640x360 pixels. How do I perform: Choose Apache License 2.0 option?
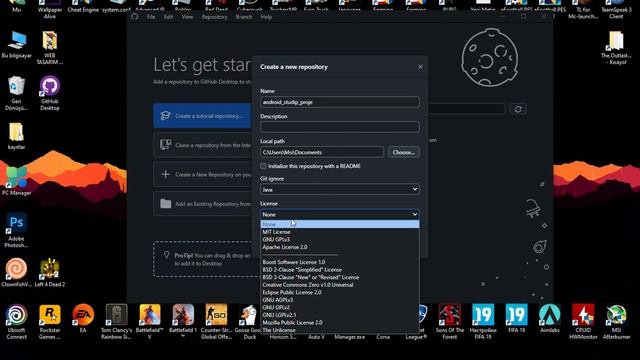(340, 247)
